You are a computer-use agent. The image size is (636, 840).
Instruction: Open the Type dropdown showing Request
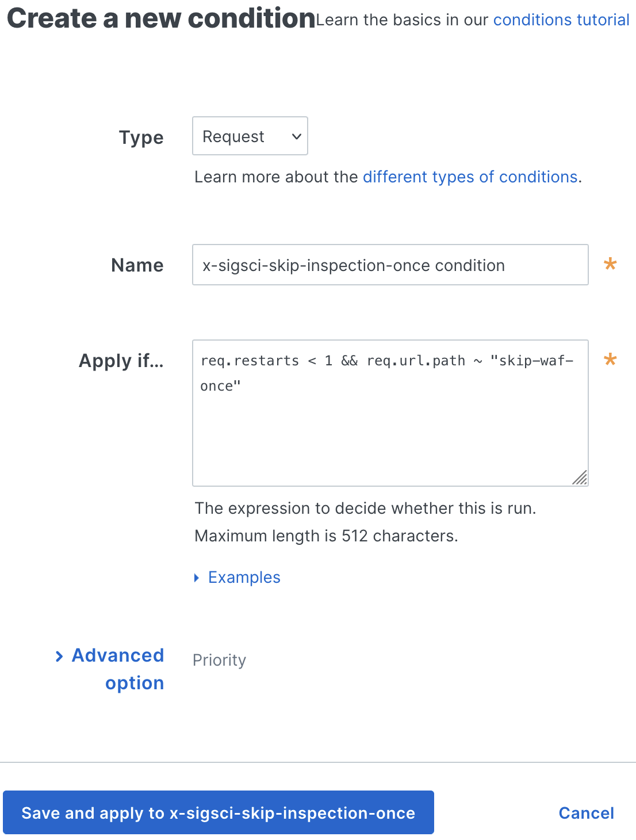250,136
